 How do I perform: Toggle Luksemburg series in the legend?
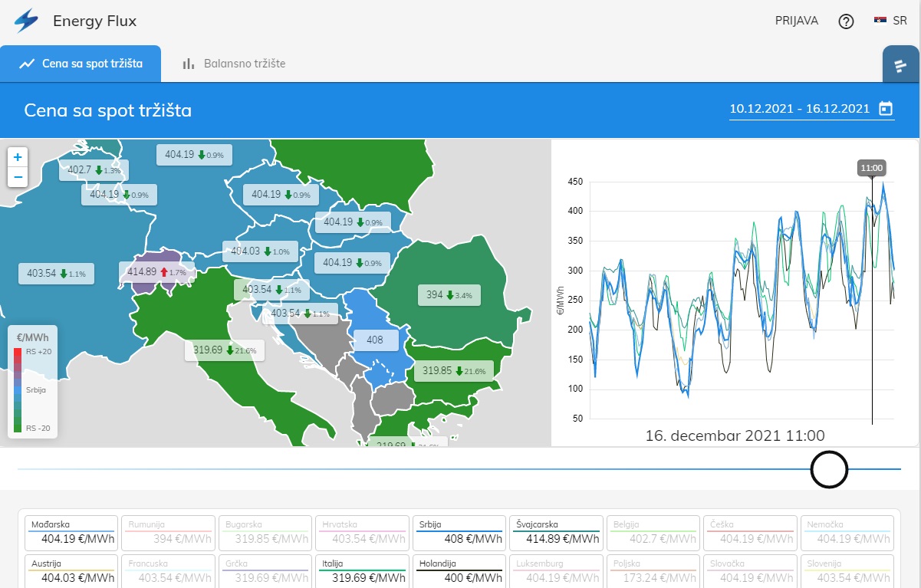click(x=556, y=571)
